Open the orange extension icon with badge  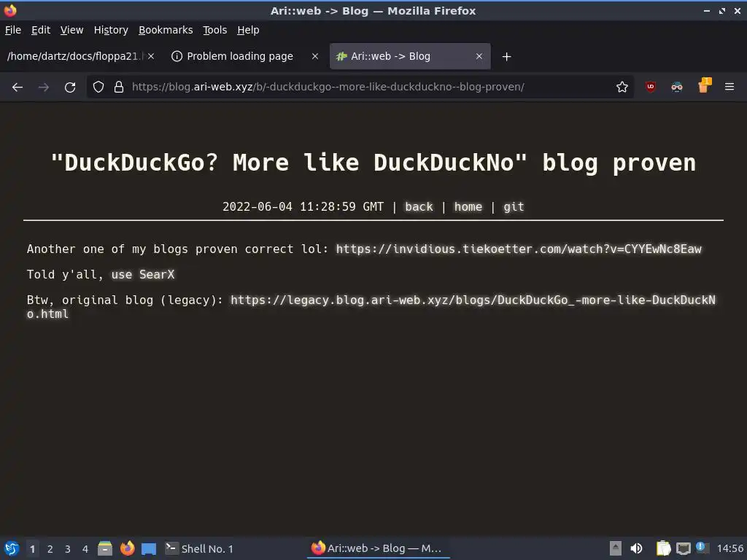(704, 86)
